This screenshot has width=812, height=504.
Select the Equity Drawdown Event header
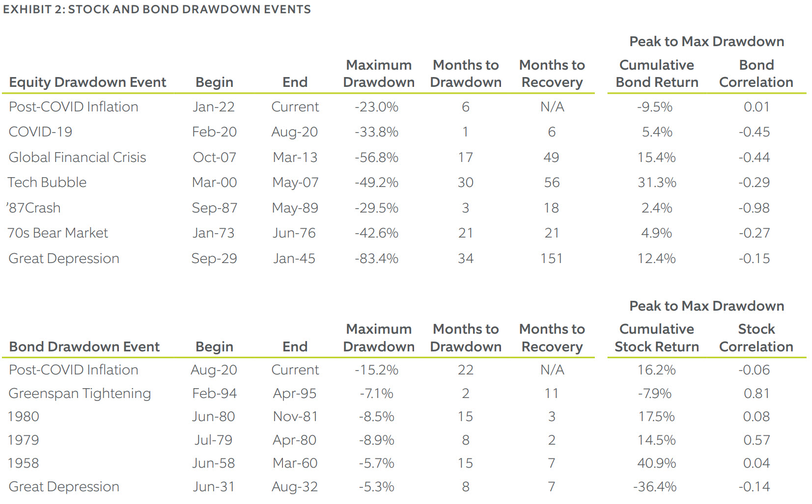click(x=87, y=82)
